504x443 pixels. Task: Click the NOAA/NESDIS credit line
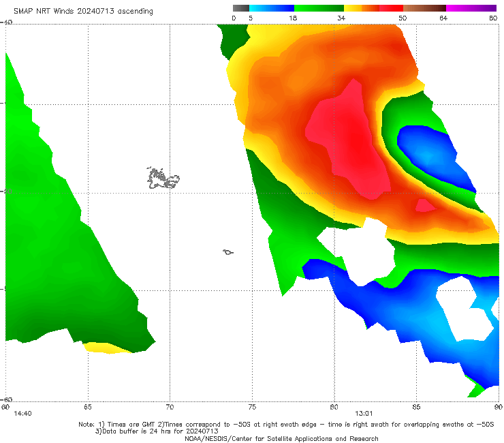tap(281, 438)
